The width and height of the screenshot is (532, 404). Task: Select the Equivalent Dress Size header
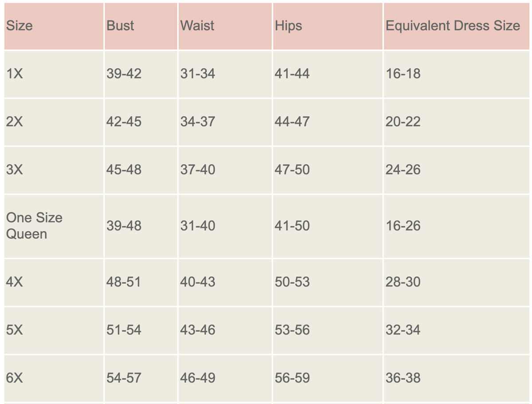coord(452,26)
